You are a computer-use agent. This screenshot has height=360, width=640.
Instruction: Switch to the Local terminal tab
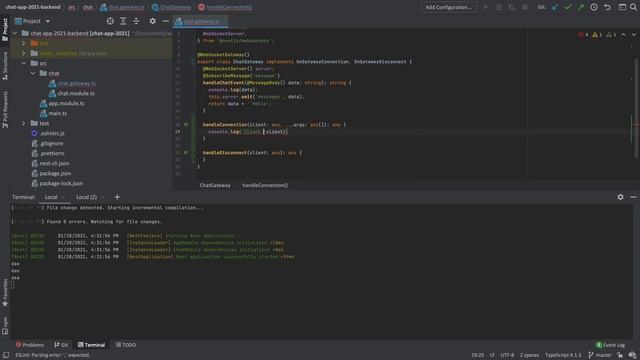click(51, 197)
